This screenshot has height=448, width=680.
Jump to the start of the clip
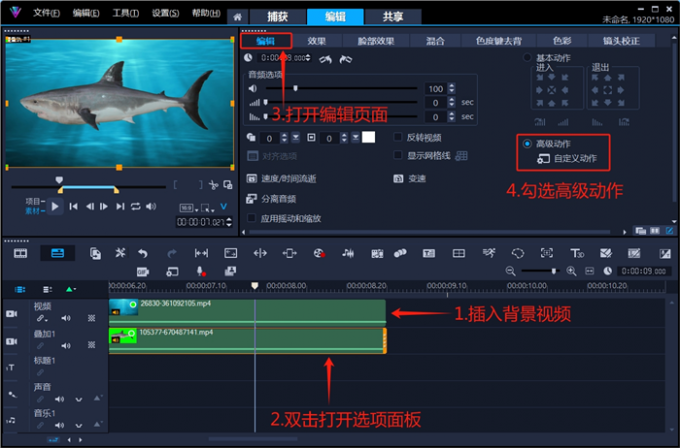(74, 207)
